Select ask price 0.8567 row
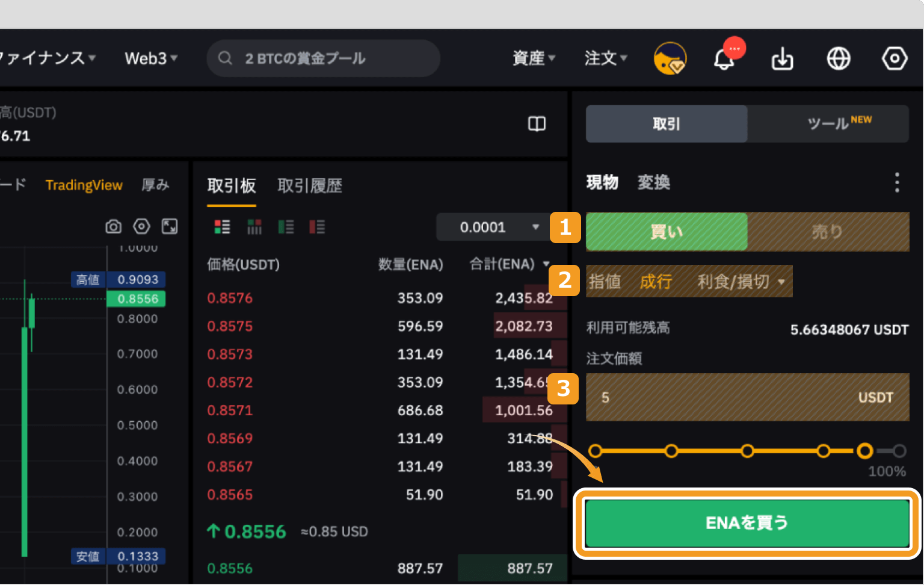 (380, 466)
